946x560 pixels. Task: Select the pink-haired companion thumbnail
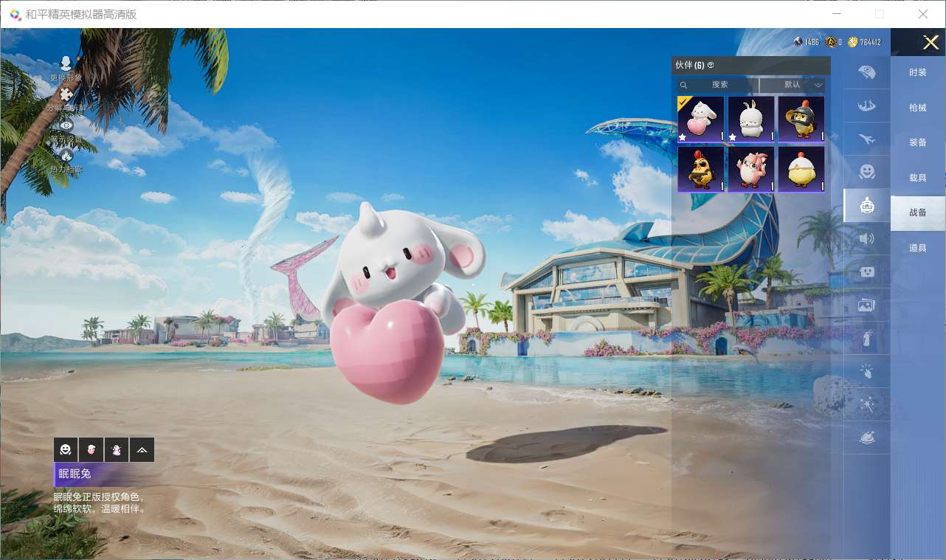coord(750,169)
